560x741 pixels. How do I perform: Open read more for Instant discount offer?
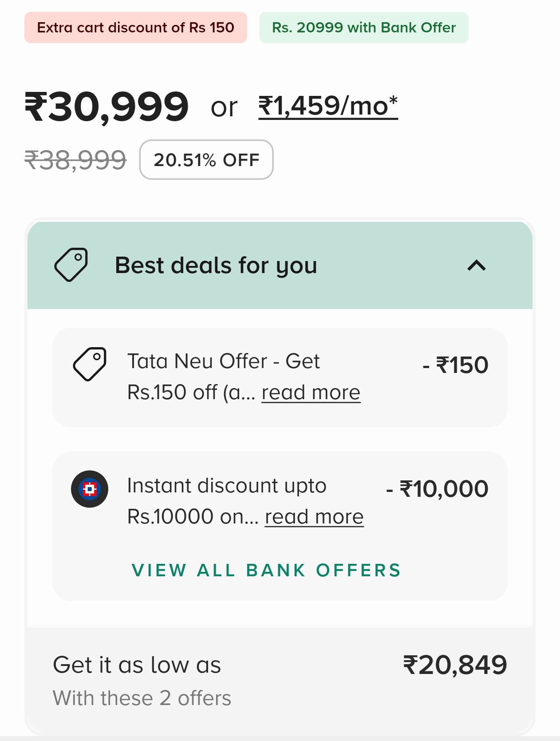[x=314, y=517]
